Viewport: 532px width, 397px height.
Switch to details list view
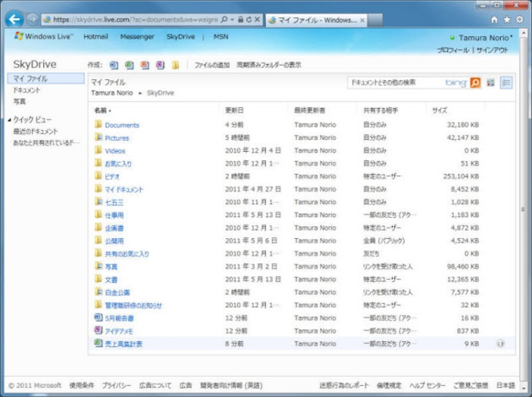(505, 82)
